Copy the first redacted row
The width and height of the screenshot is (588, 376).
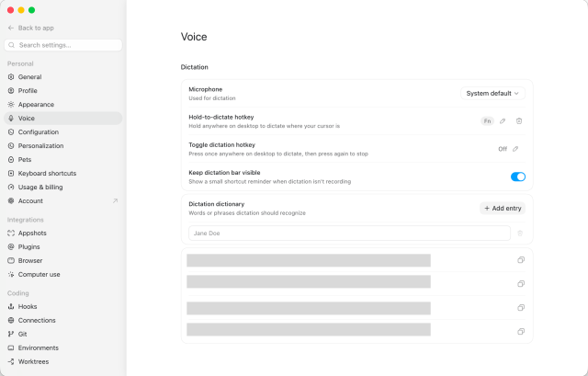coord(521,259)
